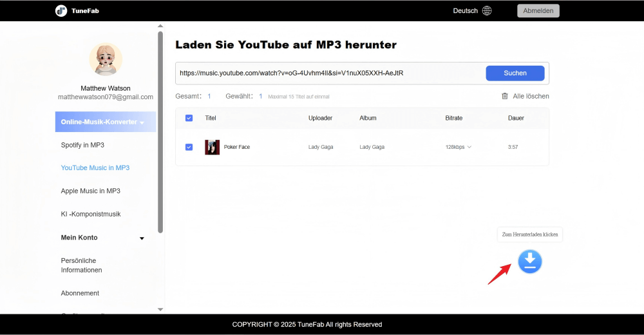The width and height of the screenshot is (644, 335).
Task: Open Spotify in MP3 converter
Action: [x=82, y=145]
